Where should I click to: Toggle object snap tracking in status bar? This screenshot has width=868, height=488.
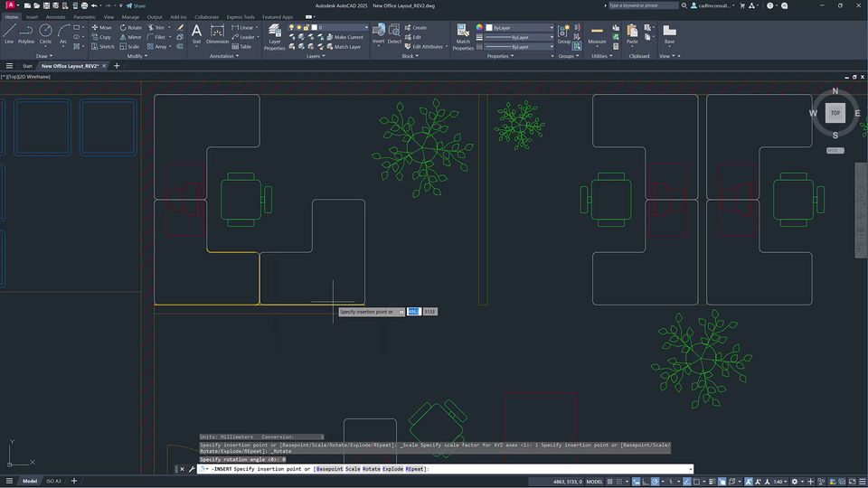687,482
